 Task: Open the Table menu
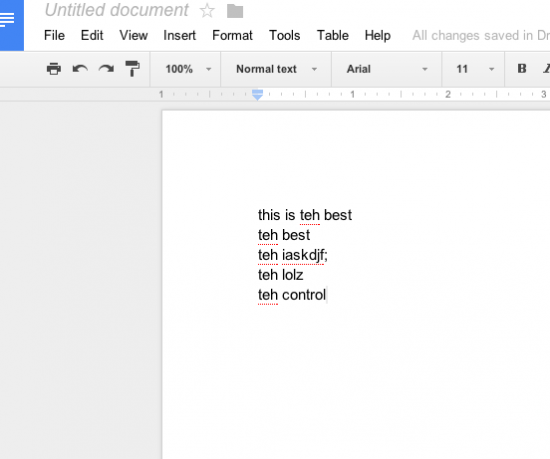333,35
